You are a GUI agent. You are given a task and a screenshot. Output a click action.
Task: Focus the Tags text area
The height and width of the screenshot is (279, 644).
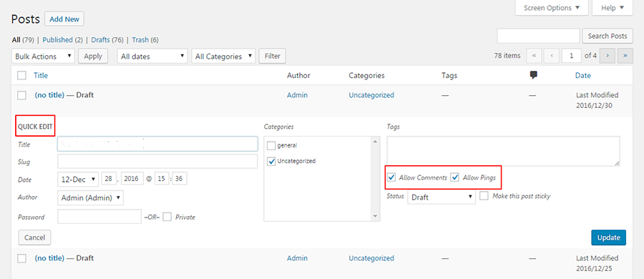pyautogui.click(x=503, y=151)
